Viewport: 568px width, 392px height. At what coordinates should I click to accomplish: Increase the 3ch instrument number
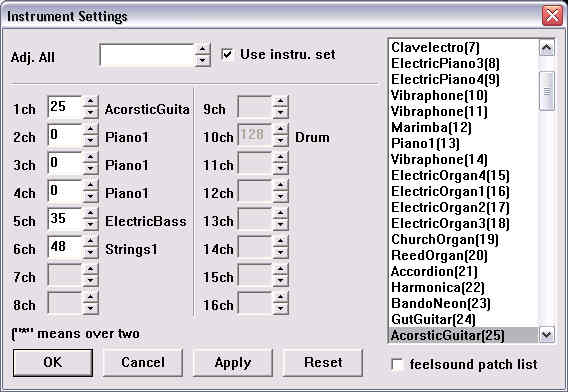click(91, 157)
